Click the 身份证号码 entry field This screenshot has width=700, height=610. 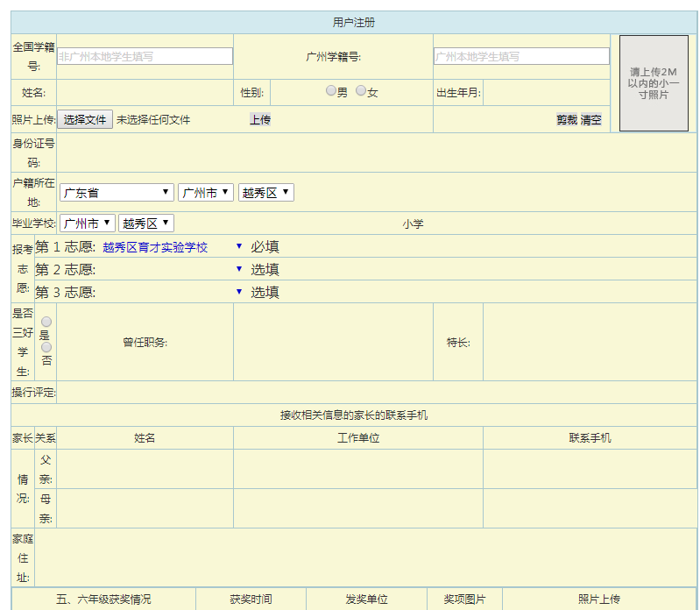(377, 152)
